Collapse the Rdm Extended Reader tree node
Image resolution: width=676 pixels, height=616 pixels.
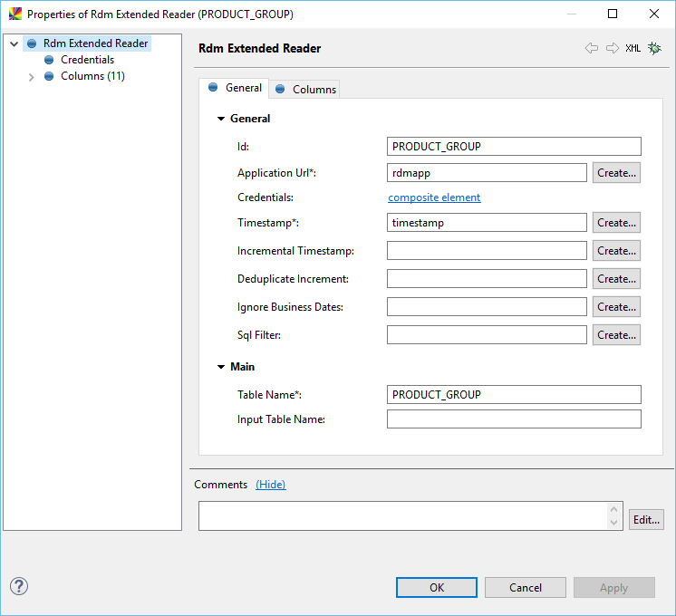tap(14, 43)
